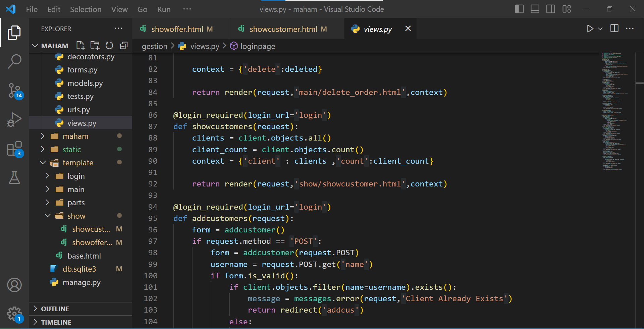Open the dropdown arrow next to Run button

click(600, 29)
